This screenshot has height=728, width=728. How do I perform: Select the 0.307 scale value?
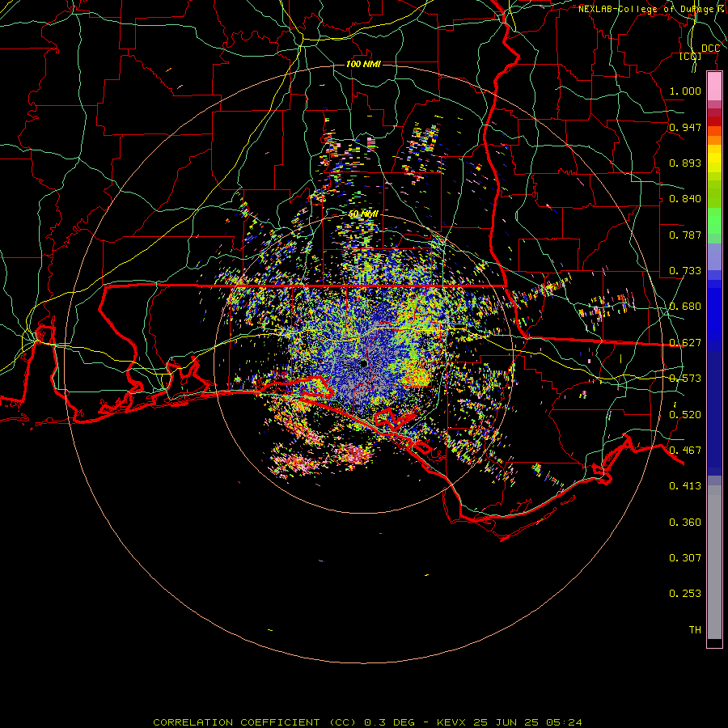pos(685,558)
